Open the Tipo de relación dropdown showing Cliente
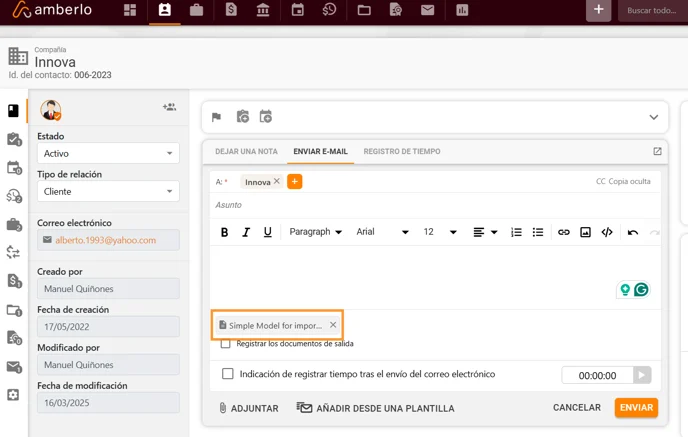688x437 pixels. [x=108, y=191]
